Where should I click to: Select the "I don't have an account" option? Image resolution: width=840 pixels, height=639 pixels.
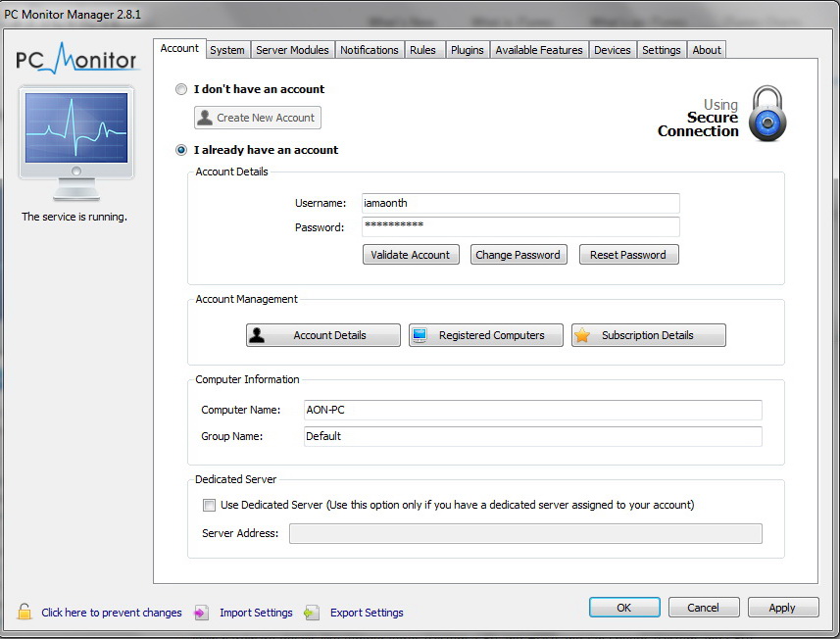[180, 89]
